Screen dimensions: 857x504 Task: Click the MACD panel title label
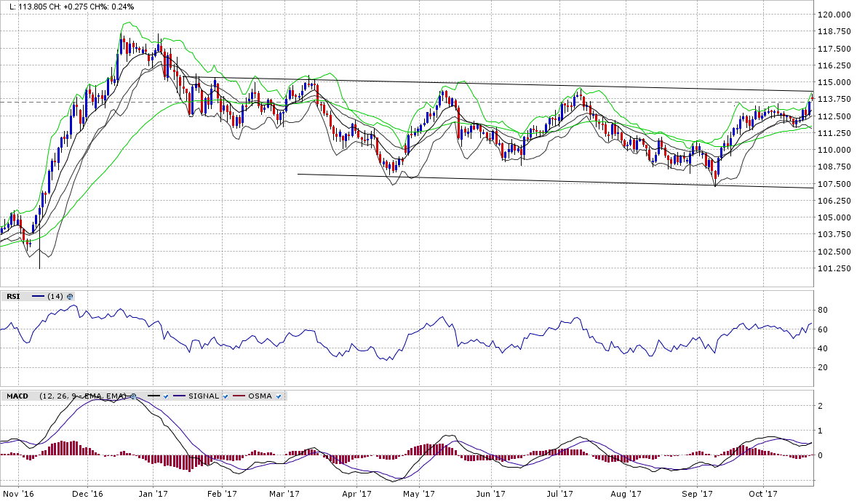(18, 396)
